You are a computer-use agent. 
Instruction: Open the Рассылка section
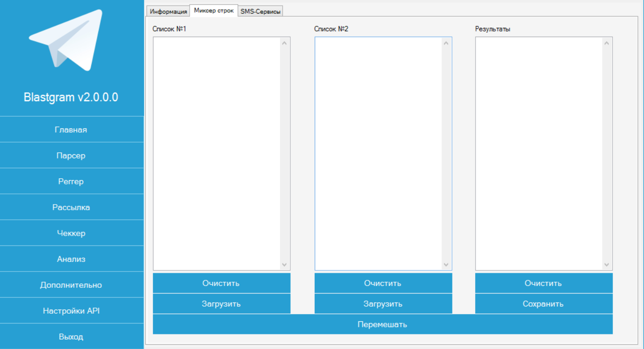pyautogui.click(x=71, y=207)
